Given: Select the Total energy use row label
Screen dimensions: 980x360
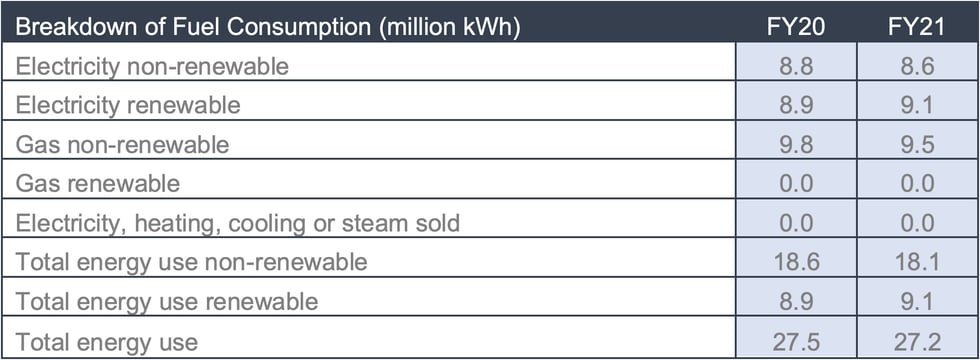Looking at the screenshot, I should [x=106, y=342].
